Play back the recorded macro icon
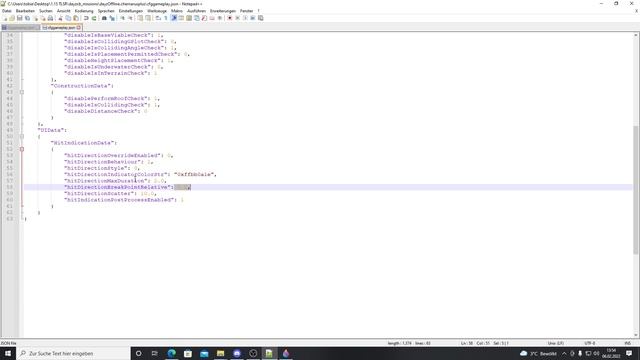The width and height of the screenshot is (640, 360). pos(245,18)
